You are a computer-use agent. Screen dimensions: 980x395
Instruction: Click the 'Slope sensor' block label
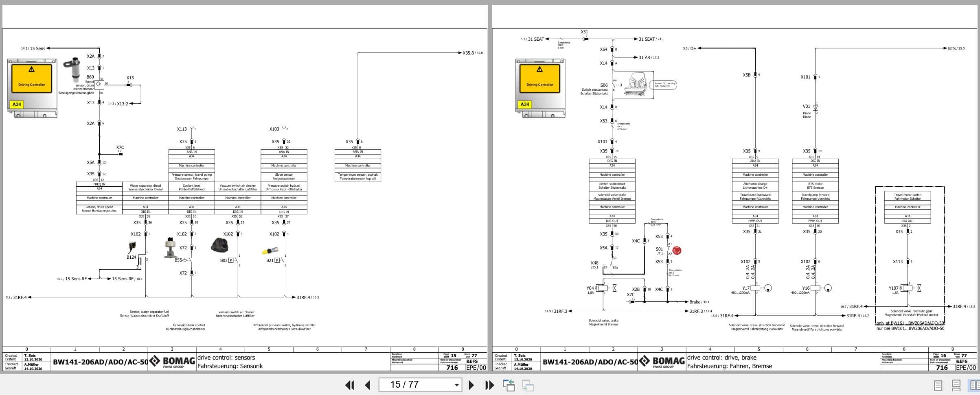284,175
